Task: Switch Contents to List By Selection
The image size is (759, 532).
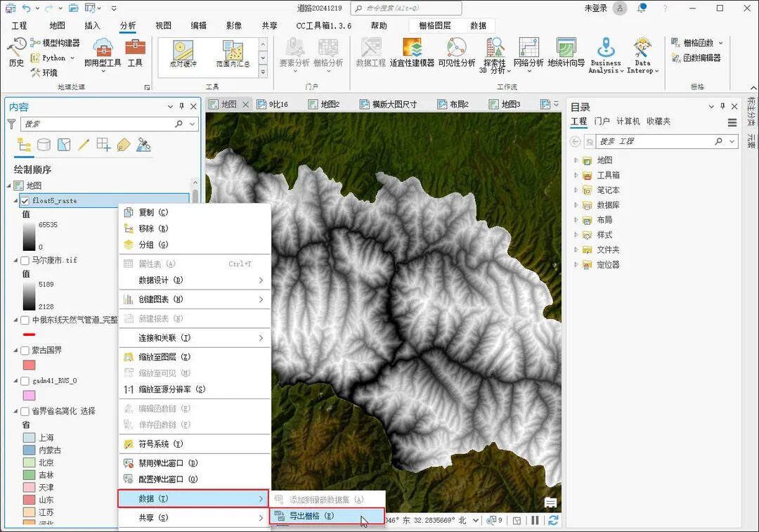Action: (x=64, y=145)
